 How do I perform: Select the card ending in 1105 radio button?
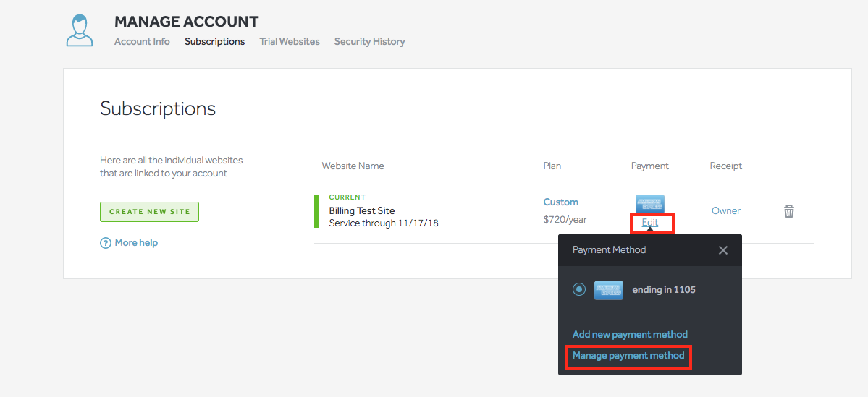pos(579,289)
